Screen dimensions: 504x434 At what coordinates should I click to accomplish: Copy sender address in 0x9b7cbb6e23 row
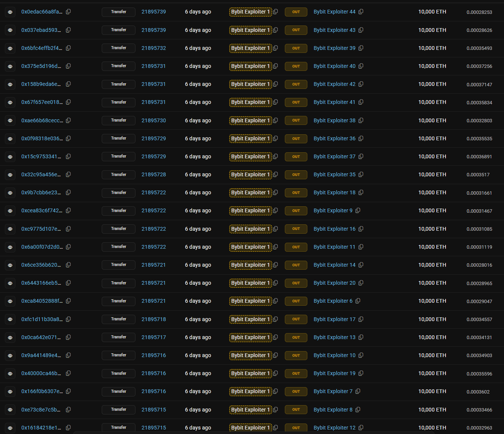coord(275,192)
